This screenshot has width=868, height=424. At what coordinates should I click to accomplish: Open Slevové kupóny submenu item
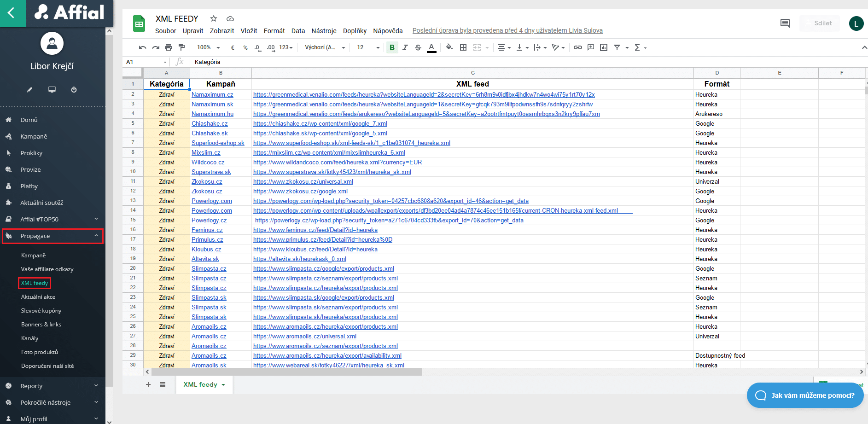[x=41, y=311]
